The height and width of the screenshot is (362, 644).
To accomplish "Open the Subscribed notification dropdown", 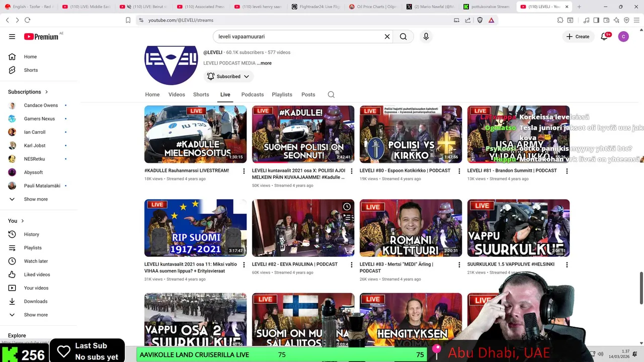I will [228, 76].
